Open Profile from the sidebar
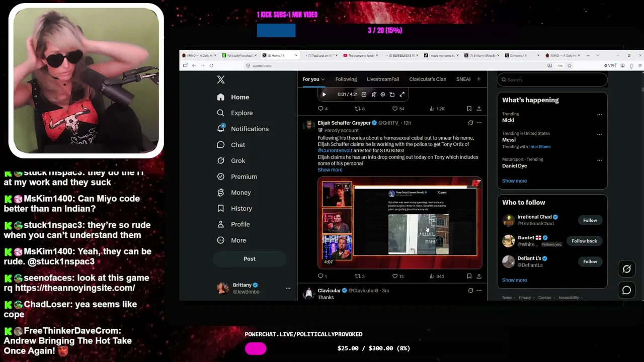Image resolution: width=644 pixels, height=362 pixels. coord(233,224)
